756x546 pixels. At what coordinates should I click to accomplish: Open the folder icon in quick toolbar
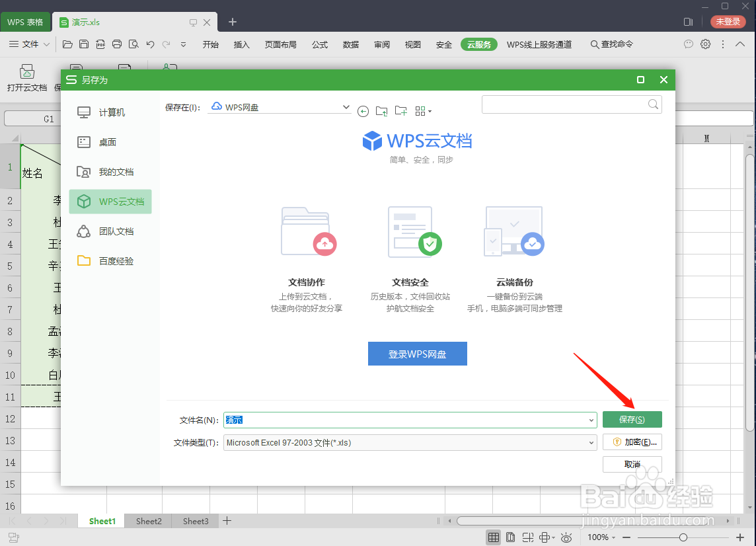click(67, 44)
